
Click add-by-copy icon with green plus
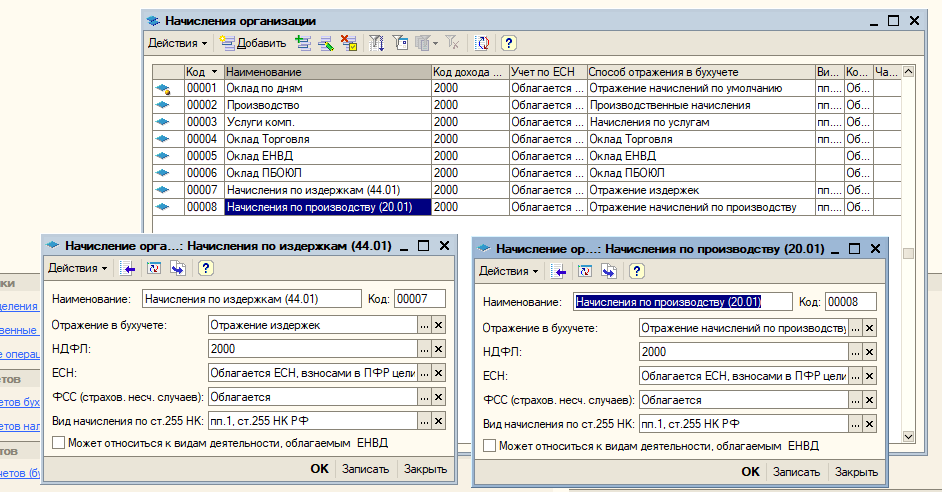(303, 43)
